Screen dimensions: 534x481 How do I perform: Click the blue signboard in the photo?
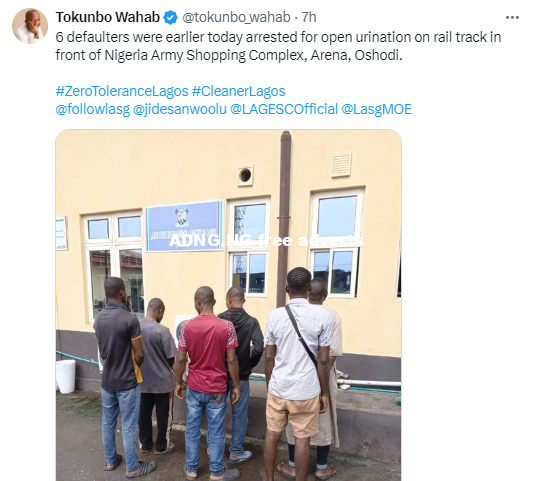click(185, 226)
